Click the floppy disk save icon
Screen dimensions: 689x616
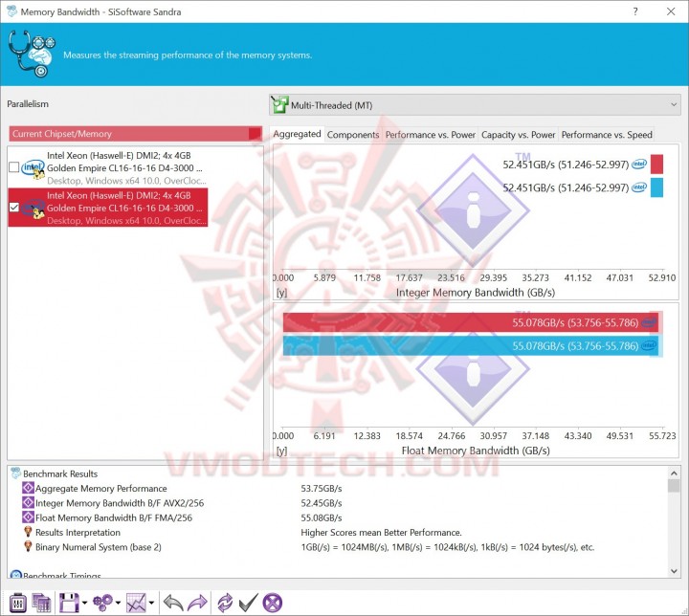69,603
